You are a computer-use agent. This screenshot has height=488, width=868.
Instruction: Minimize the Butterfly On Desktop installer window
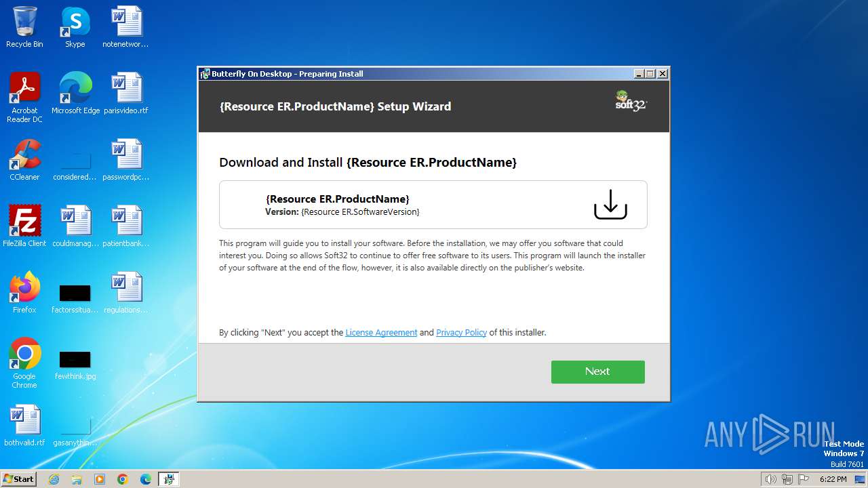pos(639,74)
